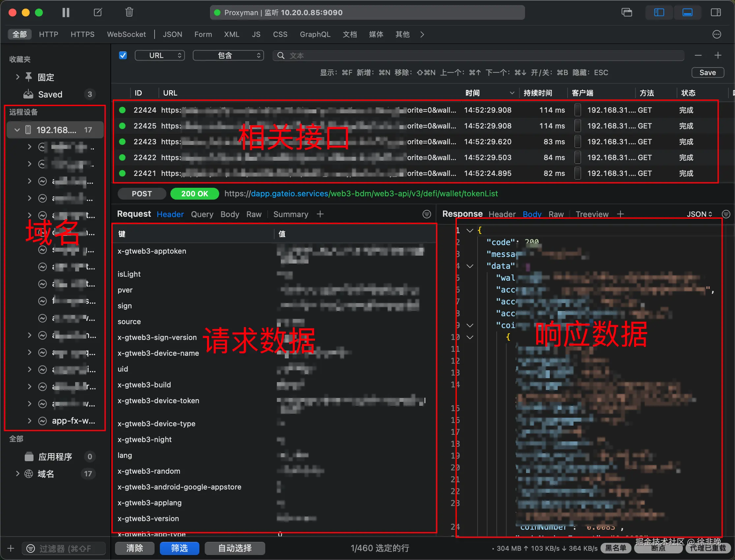Open the URL filter field dropdown
735x560 pixels.
160,55
